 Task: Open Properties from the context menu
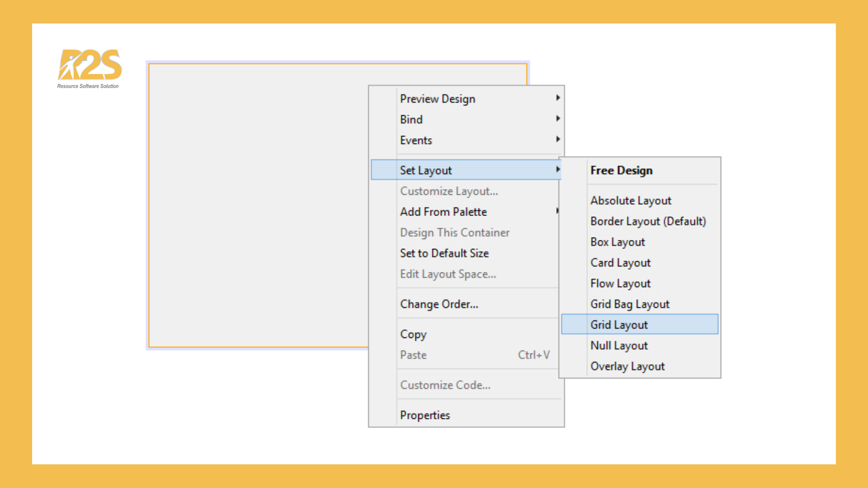tap(425, 415)
